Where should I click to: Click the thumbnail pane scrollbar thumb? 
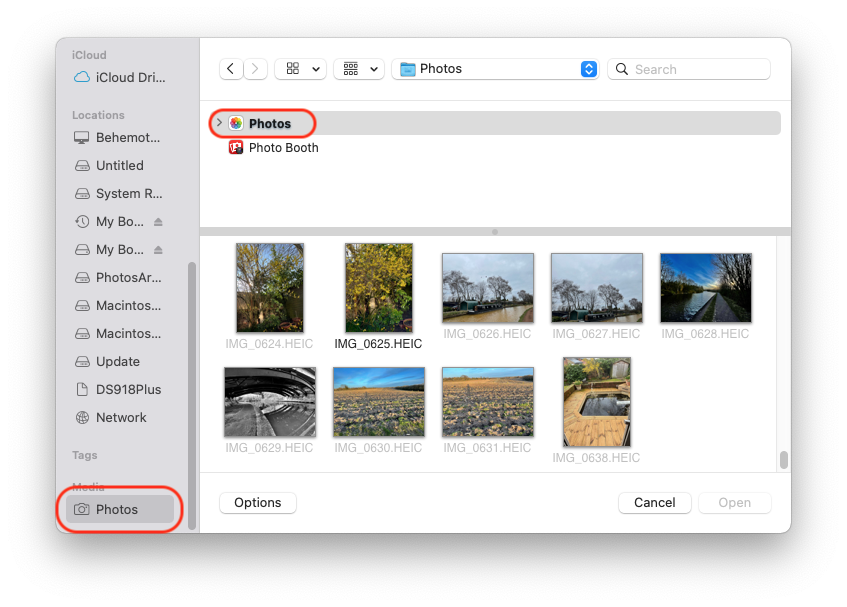click(x=784, y=460)
